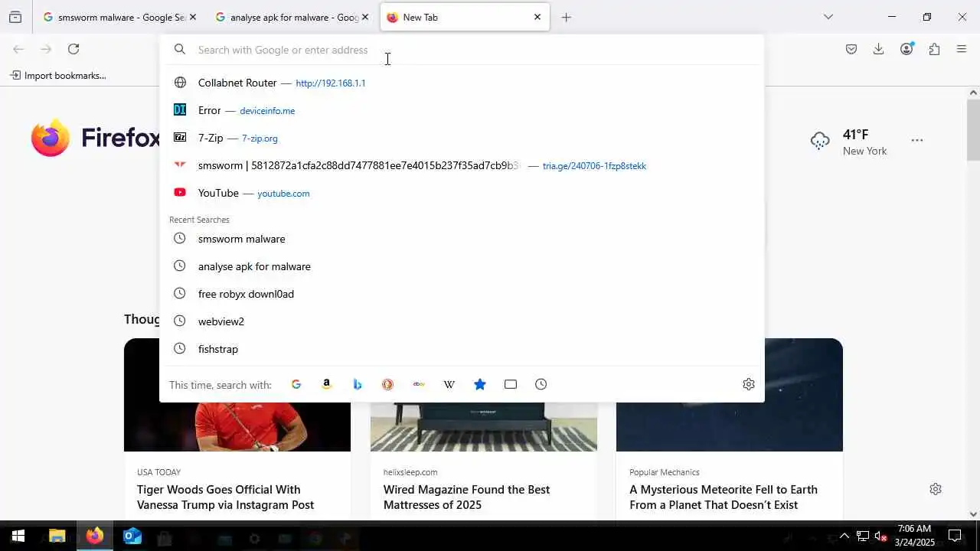Open a new tab with plus button
Screen dimensions: 980x551
pos(567,17)
